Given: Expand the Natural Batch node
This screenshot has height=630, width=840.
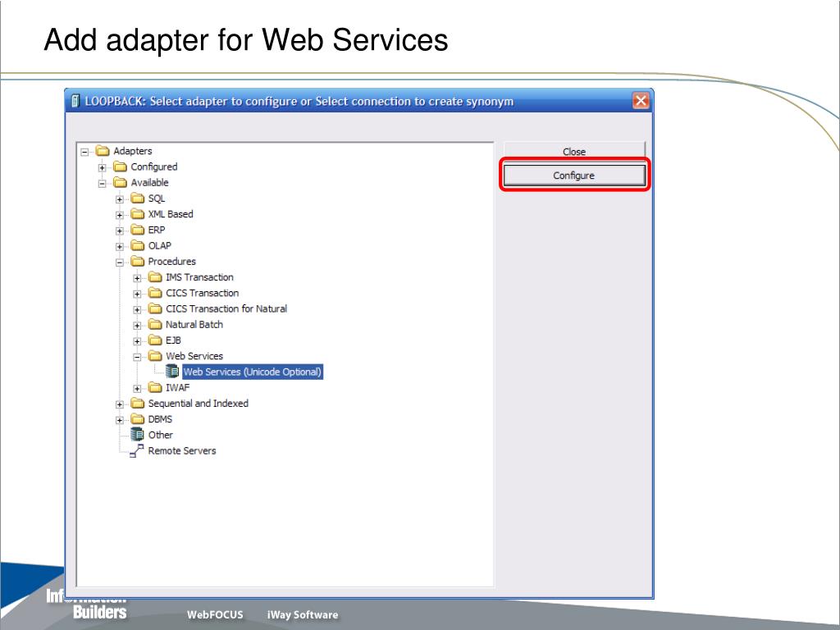Looking at the screenshot, I should [137, 325].
